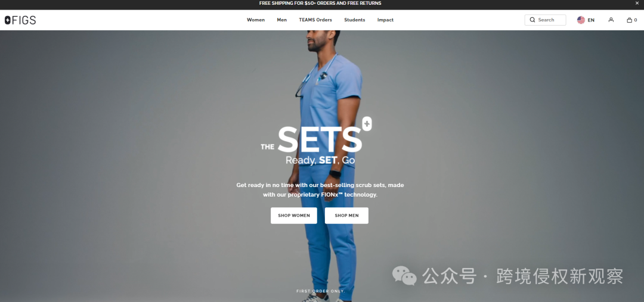Click the SHOP WOMEN button

[293, 216]
